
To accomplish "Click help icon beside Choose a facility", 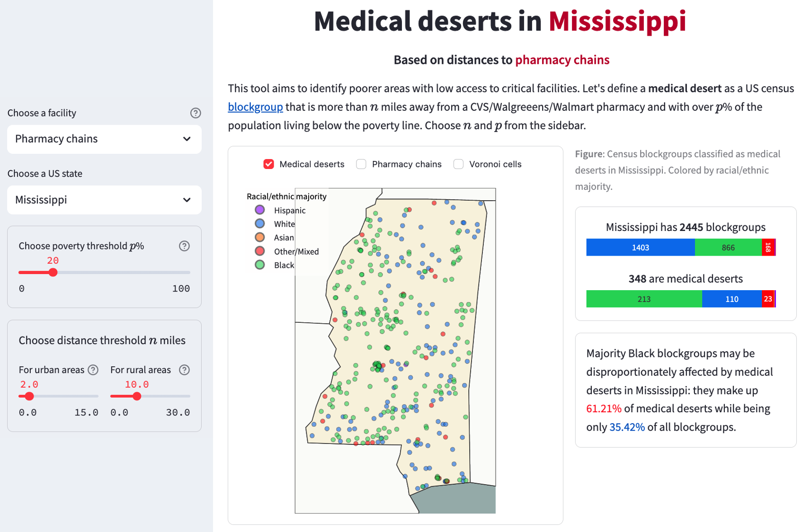I will pyautogui.click(x=196, y=113).
